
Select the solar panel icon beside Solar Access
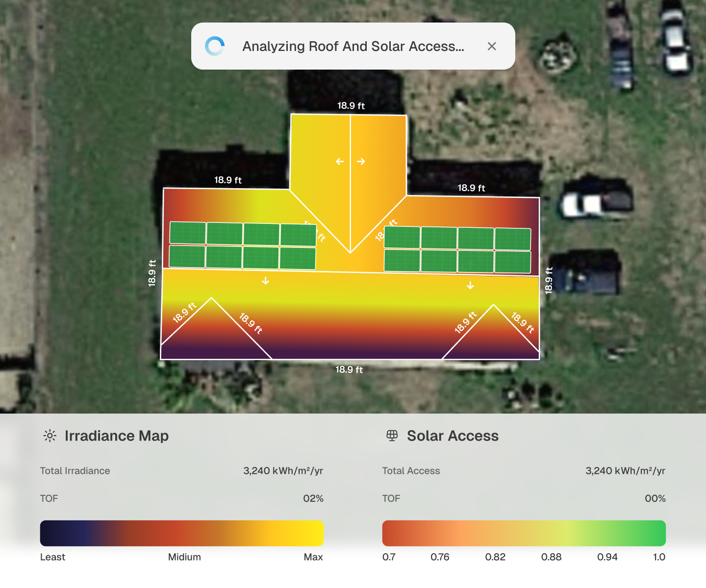[392, 435]
